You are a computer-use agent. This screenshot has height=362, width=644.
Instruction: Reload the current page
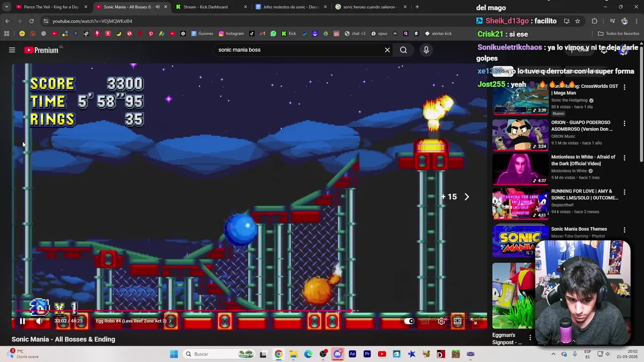(x=31, y=21)
